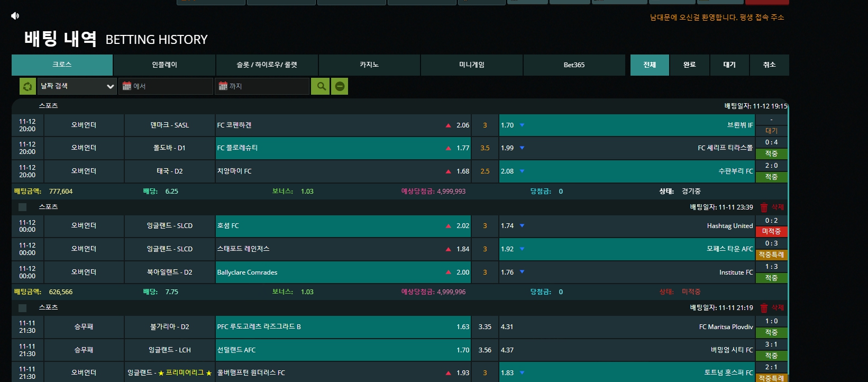868x382 pixels.
Task: Click trash delete icon for 11-11 23:39 bet
Action: tap(764, 207)
